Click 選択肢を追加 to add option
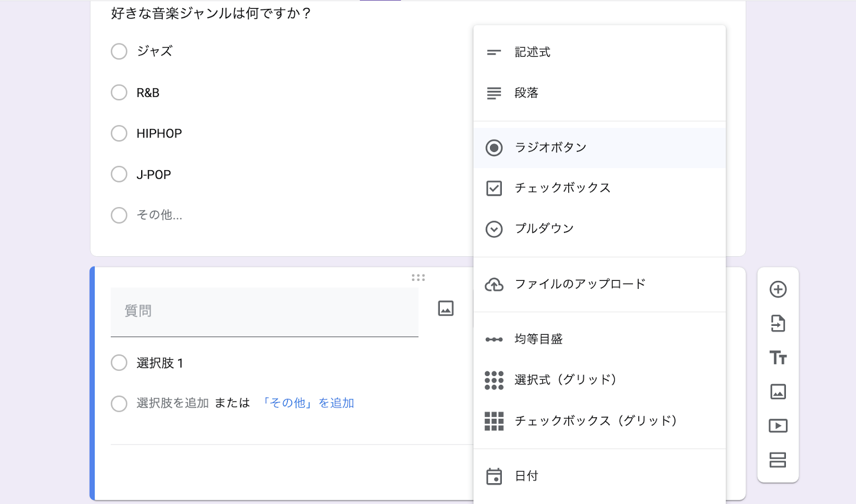The height and width of the screenshot is (504, 856). point(172,403)
